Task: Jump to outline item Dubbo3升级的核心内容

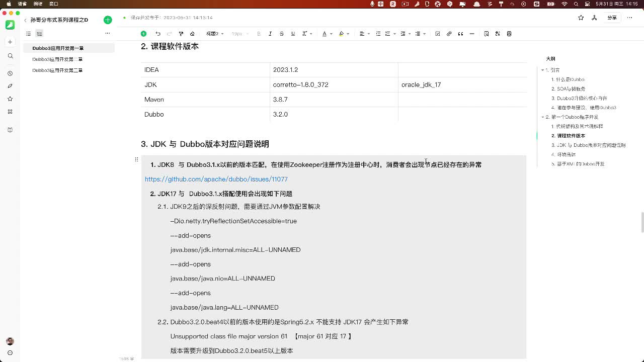Action: click(579, 99)
